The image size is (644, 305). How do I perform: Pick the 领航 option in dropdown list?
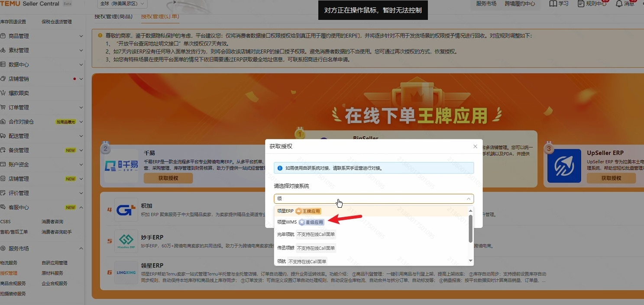[372, 261]
